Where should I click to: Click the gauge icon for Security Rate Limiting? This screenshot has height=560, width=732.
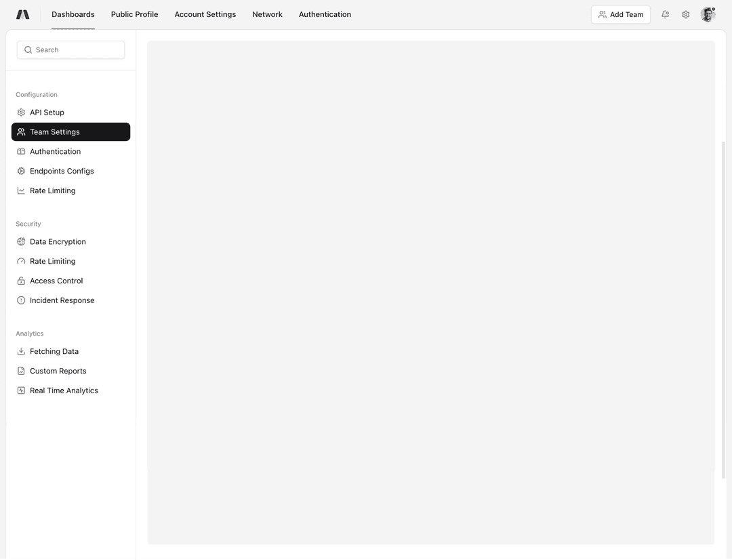[21, 261]
